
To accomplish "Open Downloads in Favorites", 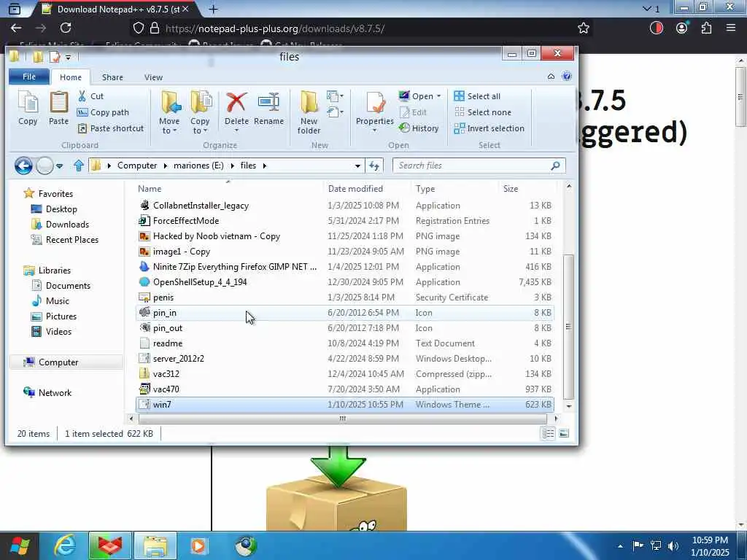I will (60, 225).
